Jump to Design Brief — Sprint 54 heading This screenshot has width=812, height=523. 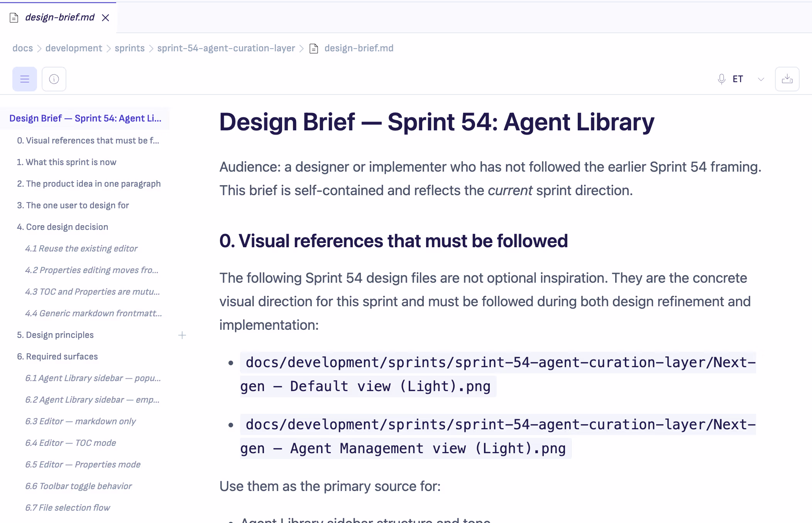(85, 118)
